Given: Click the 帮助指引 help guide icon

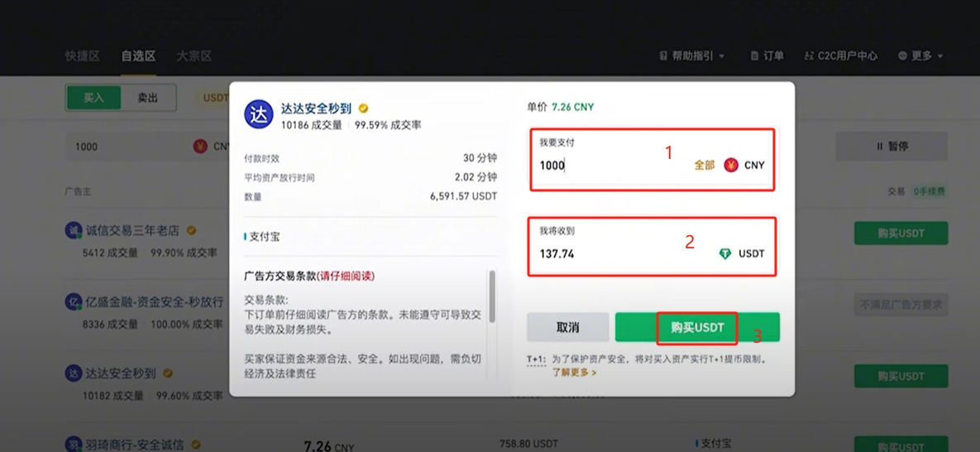Looking at the screenshot, I should click(x=663, y=55).
